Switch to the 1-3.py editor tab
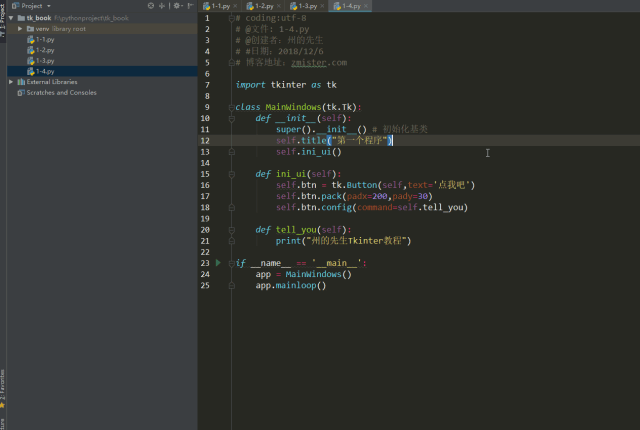This screenshot has width=640, height=430. [307, 6]
